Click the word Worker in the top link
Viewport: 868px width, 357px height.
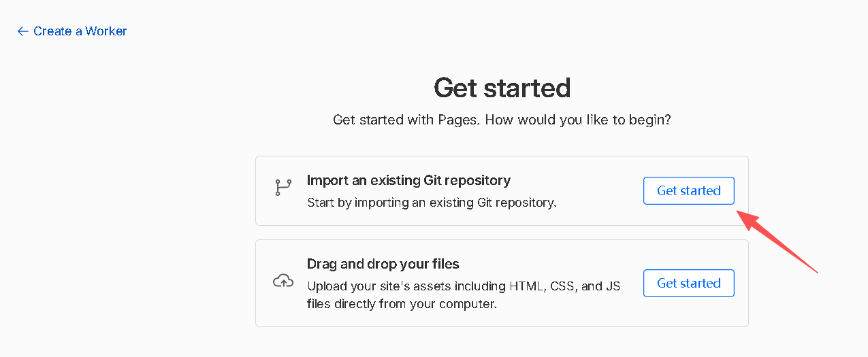[x=104, y=31]
